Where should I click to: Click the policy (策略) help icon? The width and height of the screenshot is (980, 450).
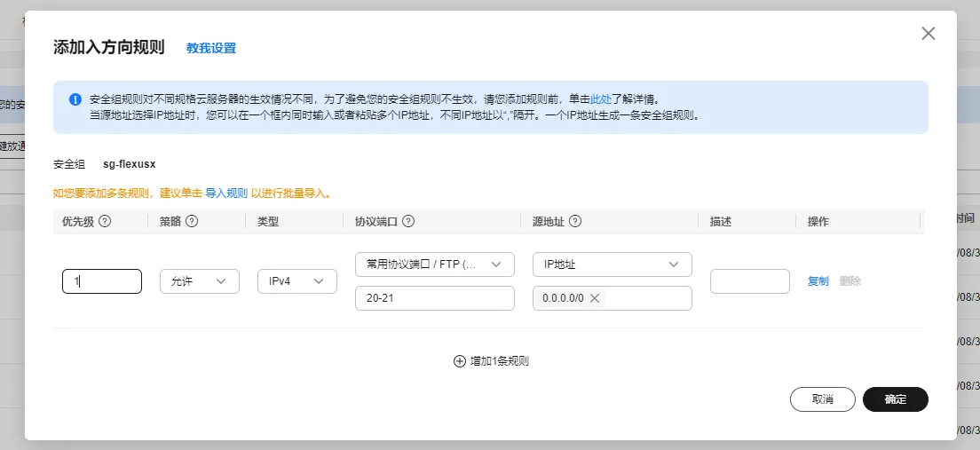click(x=191, y=222)
